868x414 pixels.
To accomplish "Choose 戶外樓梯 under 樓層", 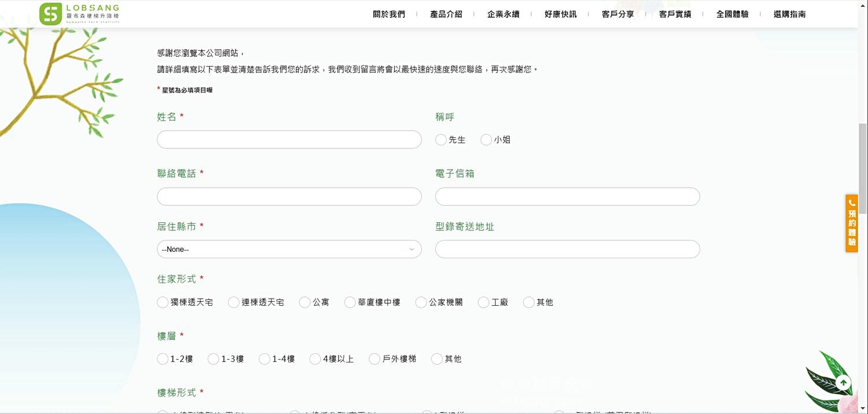I will (x=374, y=359).
